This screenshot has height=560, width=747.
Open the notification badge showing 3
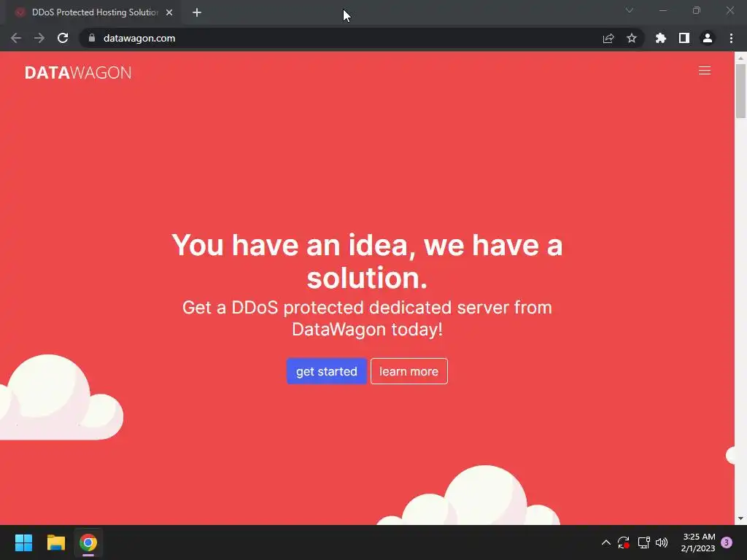(727, 542)
